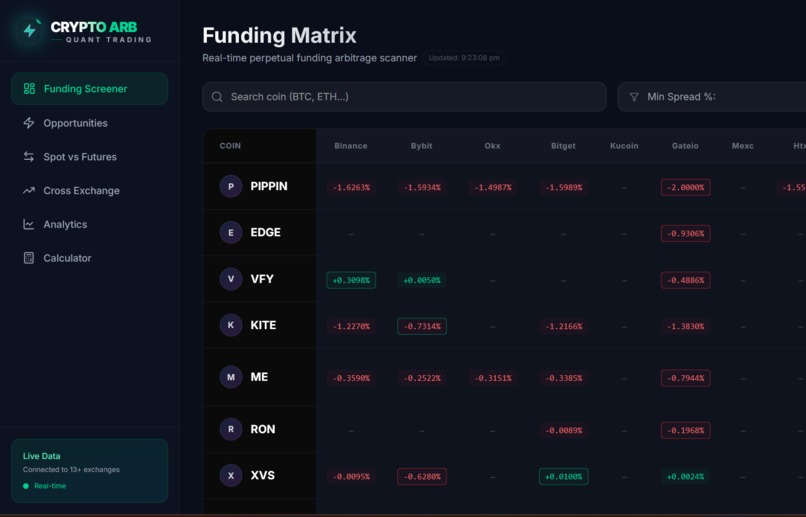Click the Analytics chart icon
The width and height of the screenshot is (806, 517).
29,224
